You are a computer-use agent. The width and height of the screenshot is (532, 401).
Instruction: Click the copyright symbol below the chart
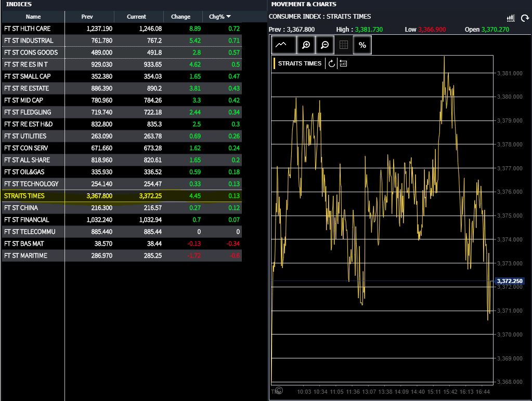[x=279, y=391]
